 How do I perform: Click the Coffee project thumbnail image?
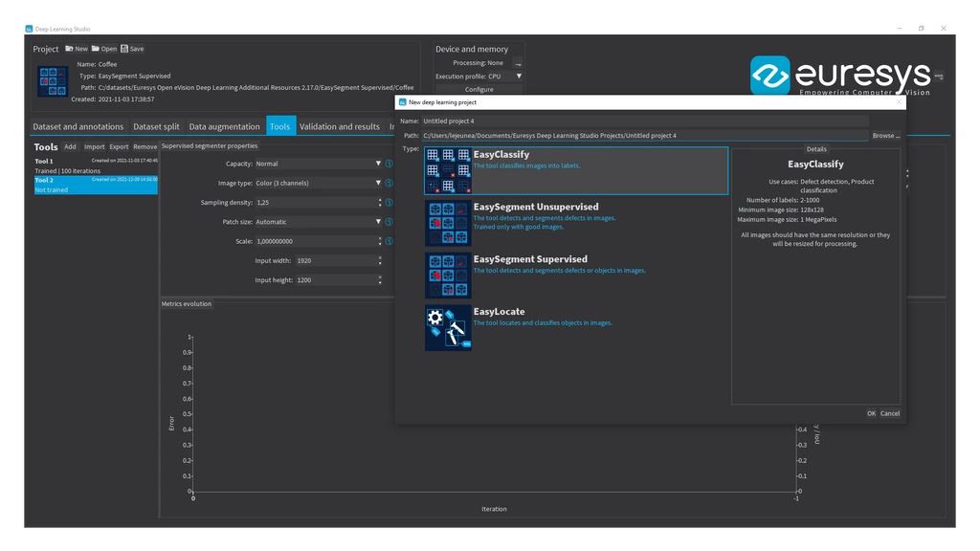[x=53, y=80]
